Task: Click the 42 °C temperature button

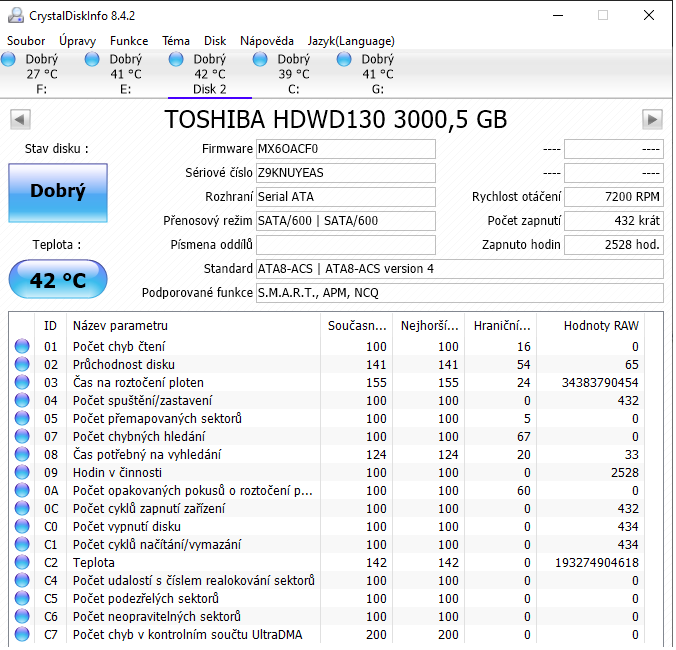Action: click(57, 280)
